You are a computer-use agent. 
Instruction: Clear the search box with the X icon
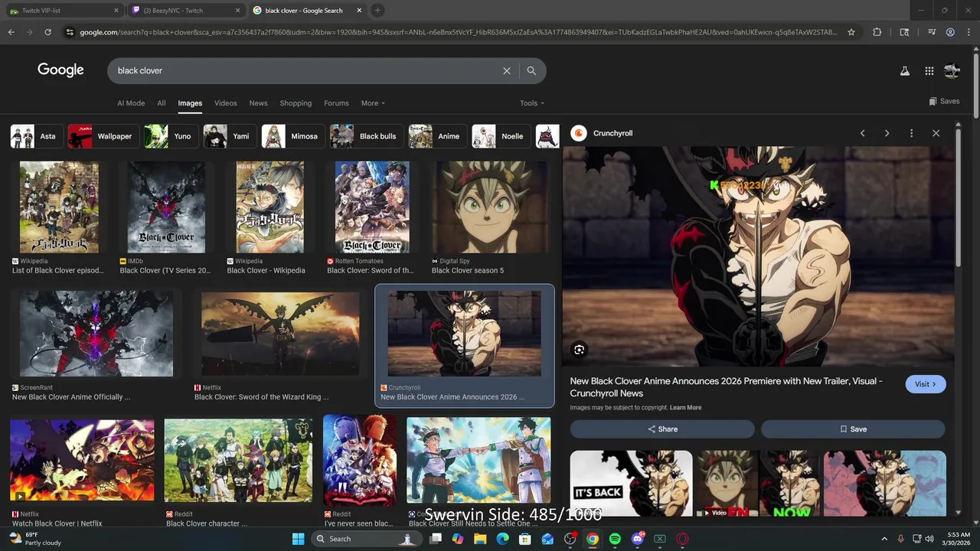[x=506, y=70]
